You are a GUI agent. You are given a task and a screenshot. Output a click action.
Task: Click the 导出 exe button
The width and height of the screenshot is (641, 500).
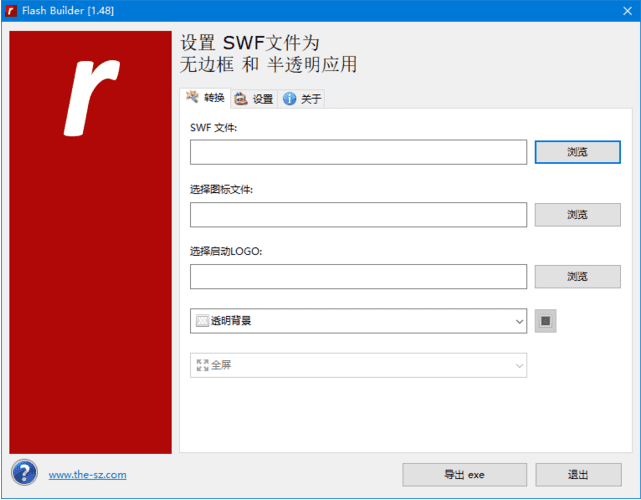pyautogui.click(x=464, y=474)
